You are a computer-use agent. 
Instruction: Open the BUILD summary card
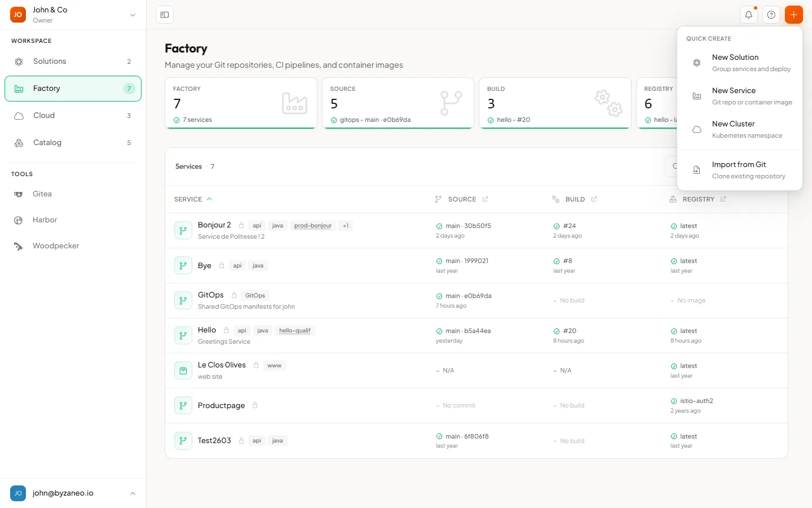click(x=555, y=103)
